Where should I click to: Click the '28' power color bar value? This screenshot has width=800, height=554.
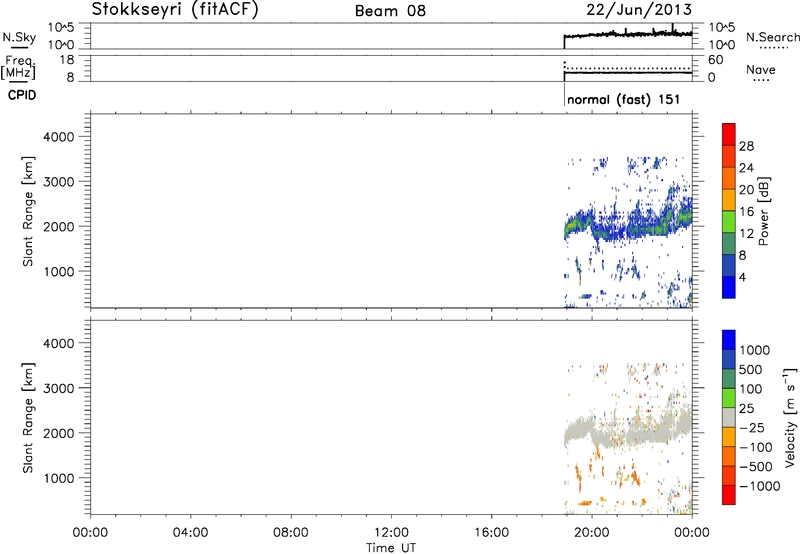point(746,146)
